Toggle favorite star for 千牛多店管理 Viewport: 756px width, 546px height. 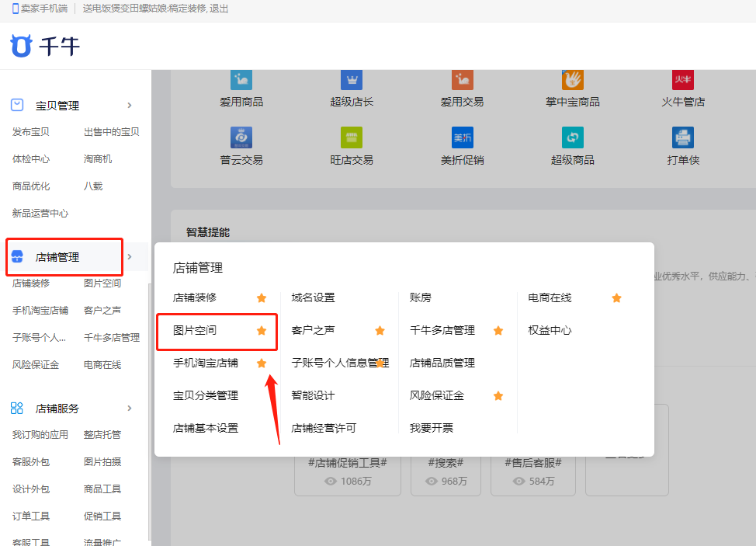pyautogui.click(x=498, y=330)
